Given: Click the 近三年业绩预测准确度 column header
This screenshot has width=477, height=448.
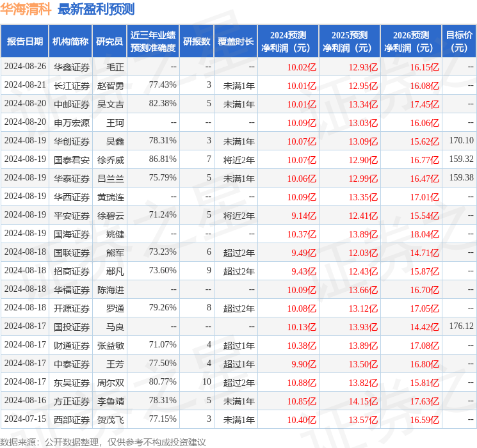Looking at the screenshot, I should click(x=153, y=42).
